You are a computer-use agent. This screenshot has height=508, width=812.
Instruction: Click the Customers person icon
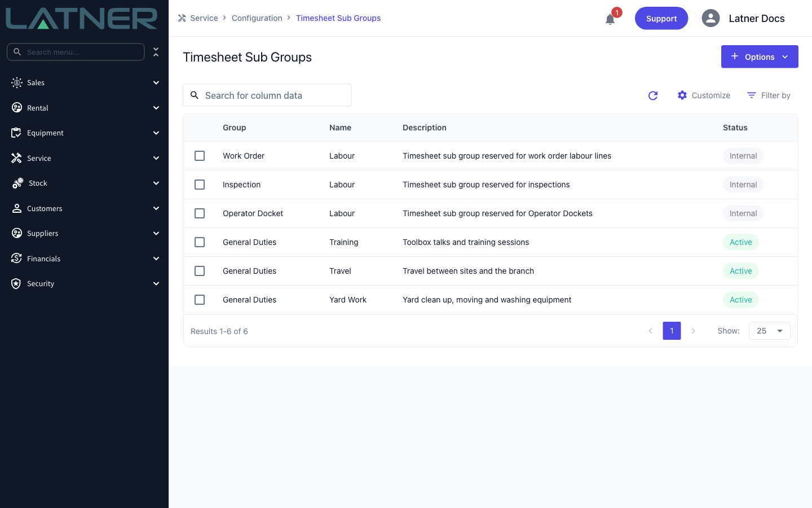(17, 208)
